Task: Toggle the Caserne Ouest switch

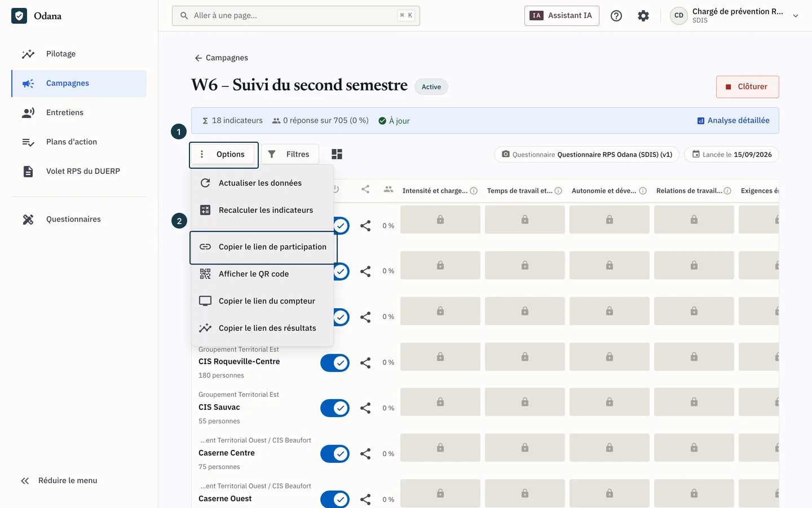Action: (335, 500)
